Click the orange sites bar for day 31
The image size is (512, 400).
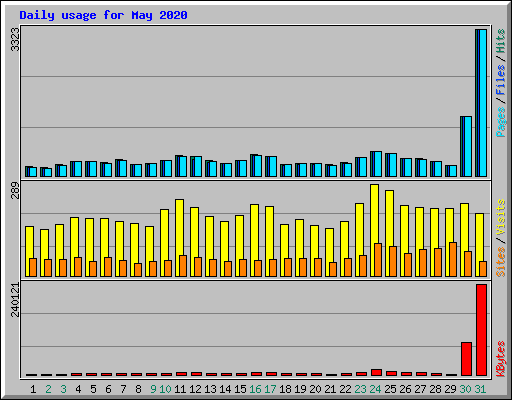coord(483,269)
